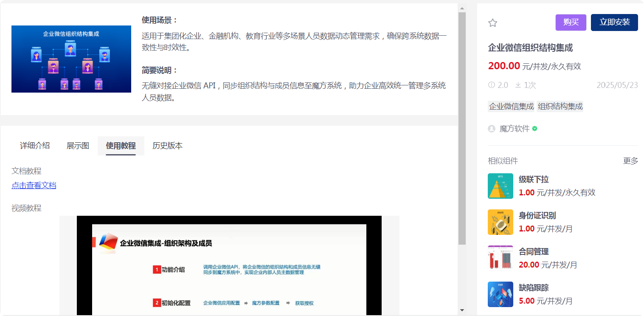This screenshot has width=644, height=316.
Task: Click the green verified badge next to 魔方软件
Action: point(534,128)
